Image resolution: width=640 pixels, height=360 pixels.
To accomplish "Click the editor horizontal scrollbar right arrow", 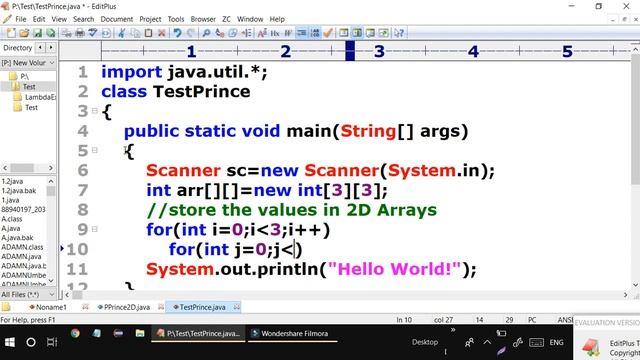I will [x=625, y=295].
